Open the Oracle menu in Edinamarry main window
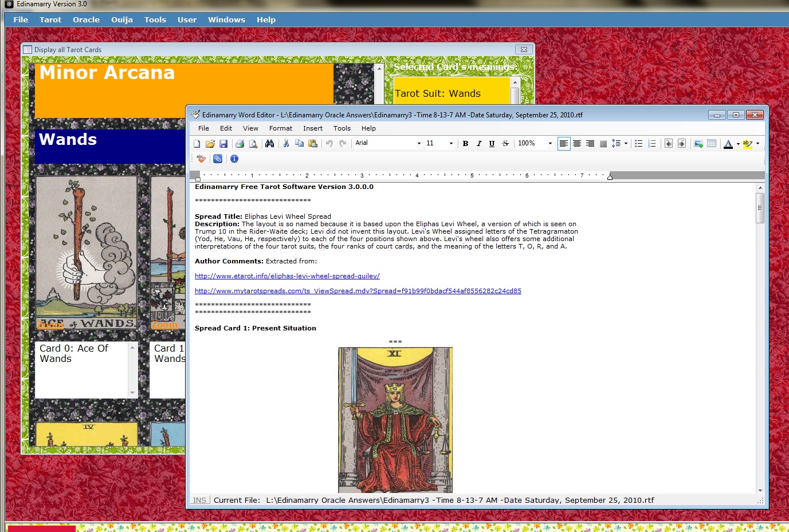This screenshot has height=532, width=789. [86, 19]
